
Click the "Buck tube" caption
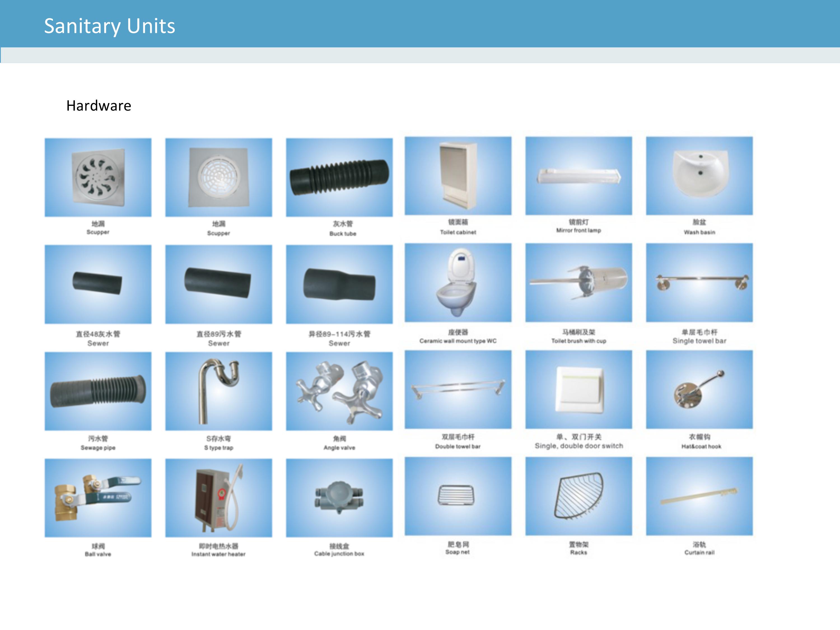(343, 234)
